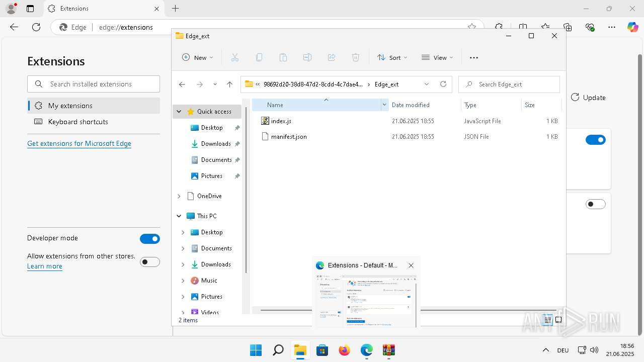Click the Search installed extensions field

click(94, 84)
